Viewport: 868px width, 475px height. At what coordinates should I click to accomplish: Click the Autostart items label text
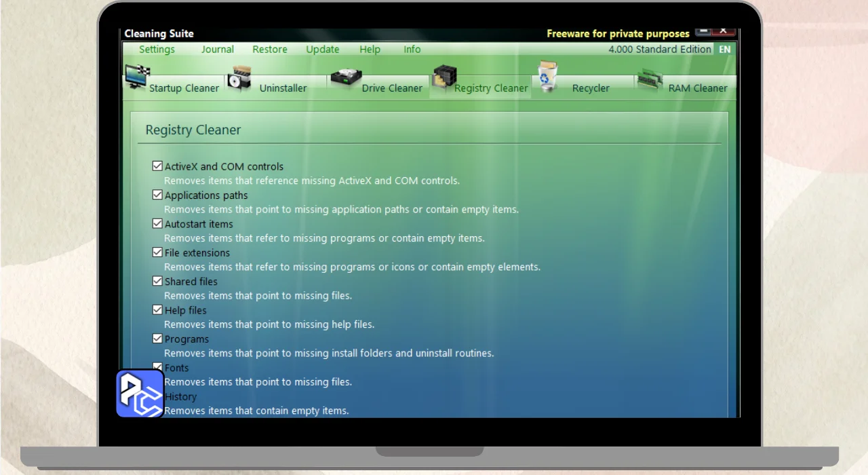(x=199, y=224)
